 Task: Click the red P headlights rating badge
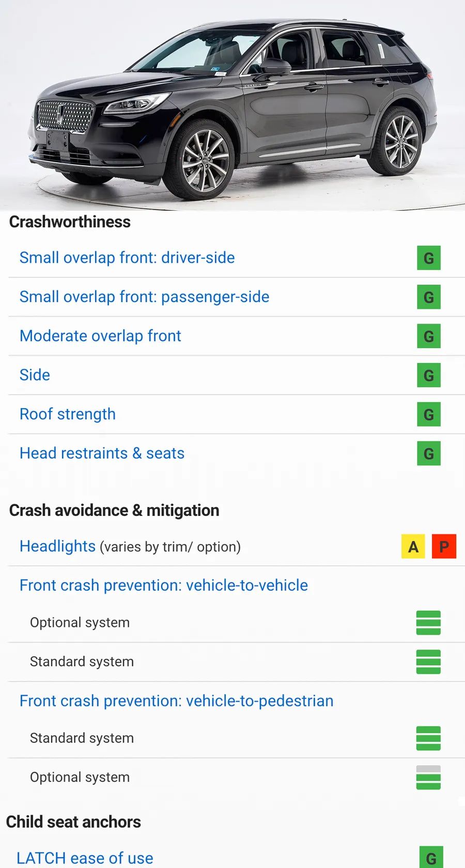(444, 547)
